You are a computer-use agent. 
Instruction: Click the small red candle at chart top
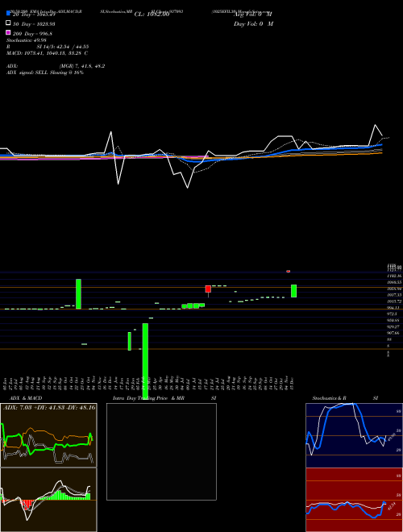[x=289, y=271]
